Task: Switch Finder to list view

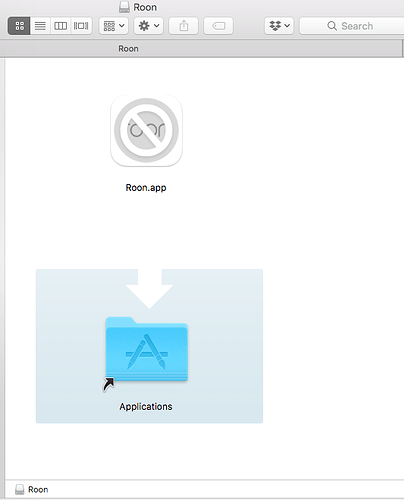Action: 40,26
